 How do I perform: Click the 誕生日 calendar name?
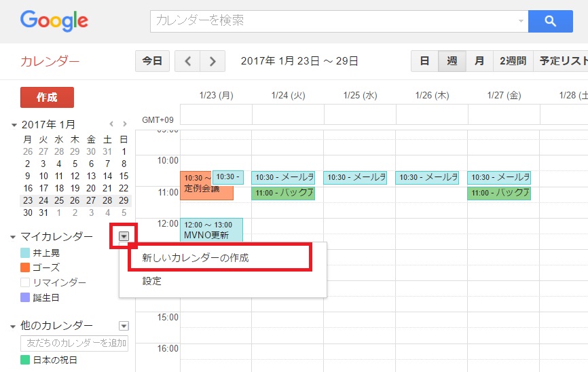tap(46, 298)
